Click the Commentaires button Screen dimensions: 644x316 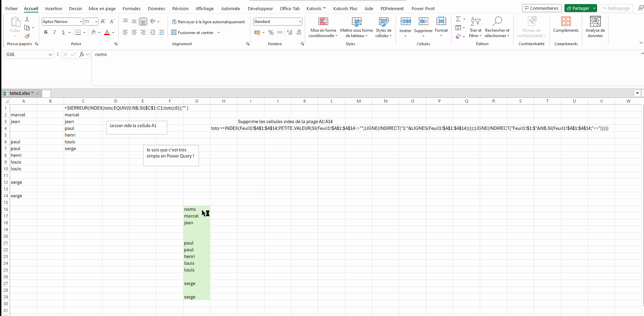541,8
